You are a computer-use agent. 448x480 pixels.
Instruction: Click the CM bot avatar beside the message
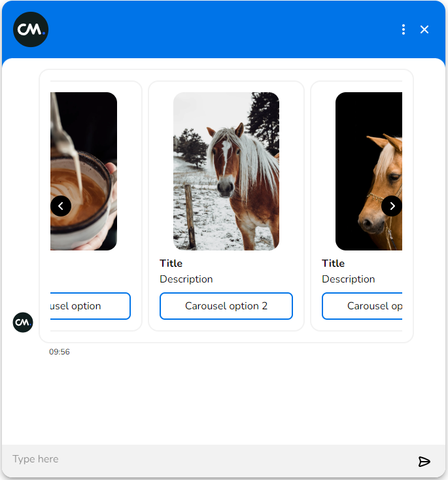tap(23, 322)
